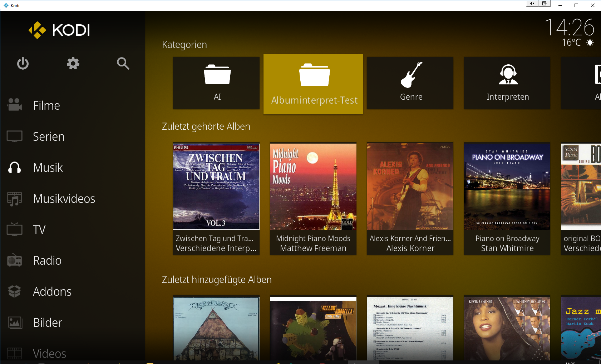This screenshot has width=601, height=364.
Task: Click the sunny weather icon
Action: [590, 43]
